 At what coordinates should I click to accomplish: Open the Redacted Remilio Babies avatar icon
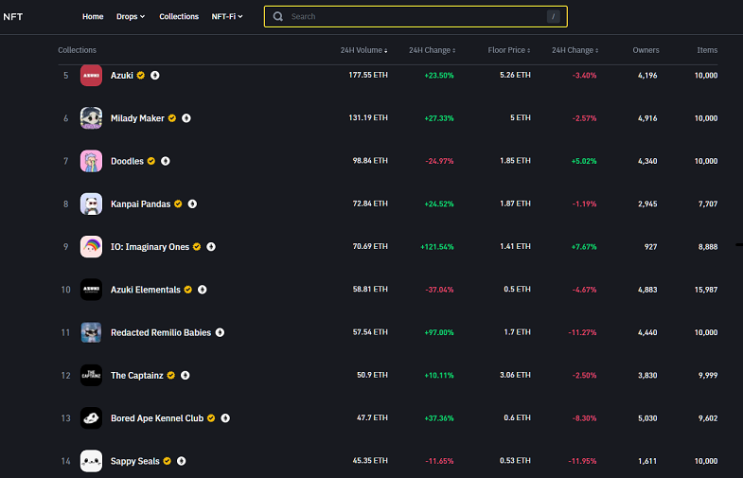tap(91, 333)
